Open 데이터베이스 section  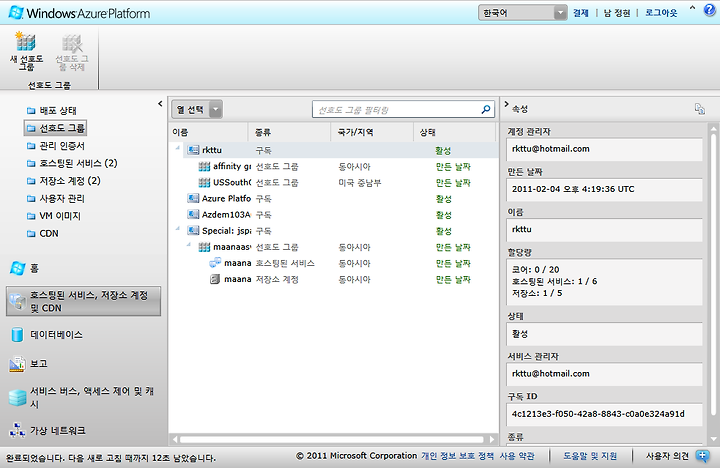point(56,334)
